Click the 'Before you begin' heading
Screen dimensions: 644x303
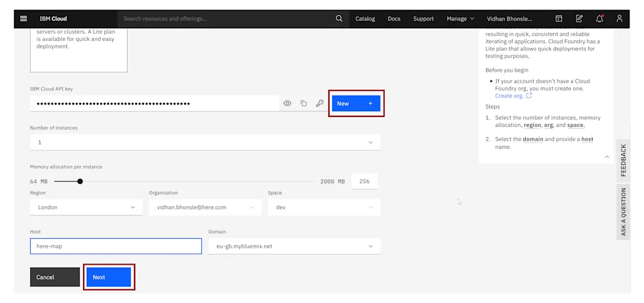tap(507, 70)
